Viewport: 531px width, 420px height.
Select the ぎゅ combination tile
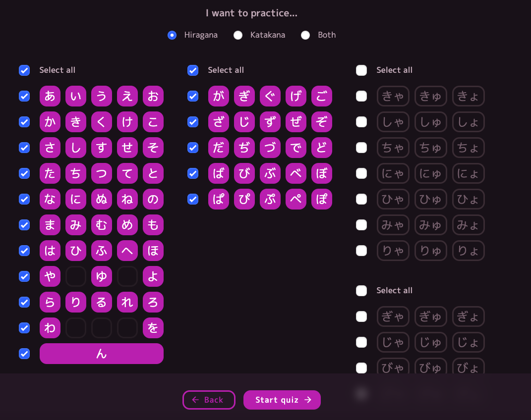[431, 316]
